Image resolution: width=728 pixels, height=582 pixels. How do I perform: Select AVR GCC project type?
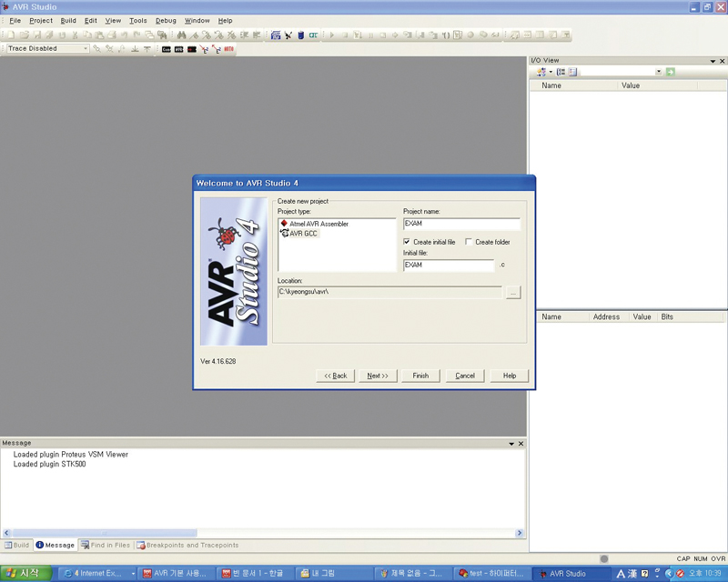[299, 234]
